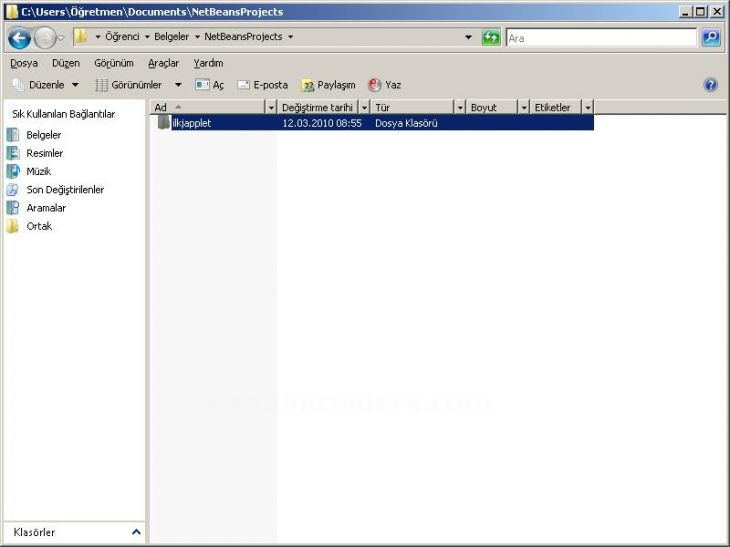The width and height of the screenshot is (730, 547).
Task: Open the Dosya menu
Action: pyautogui.click(x=24, y=63)
